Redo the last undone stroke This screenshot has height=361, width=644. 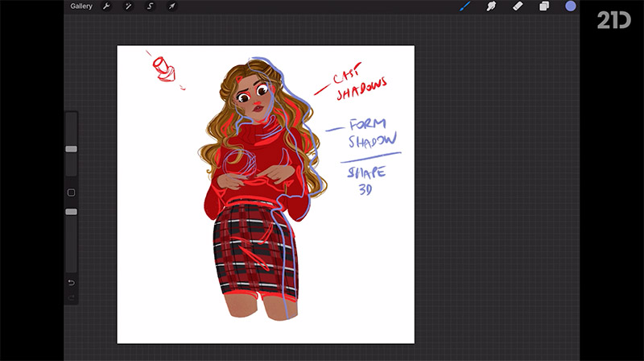click(x=71, y=297)
